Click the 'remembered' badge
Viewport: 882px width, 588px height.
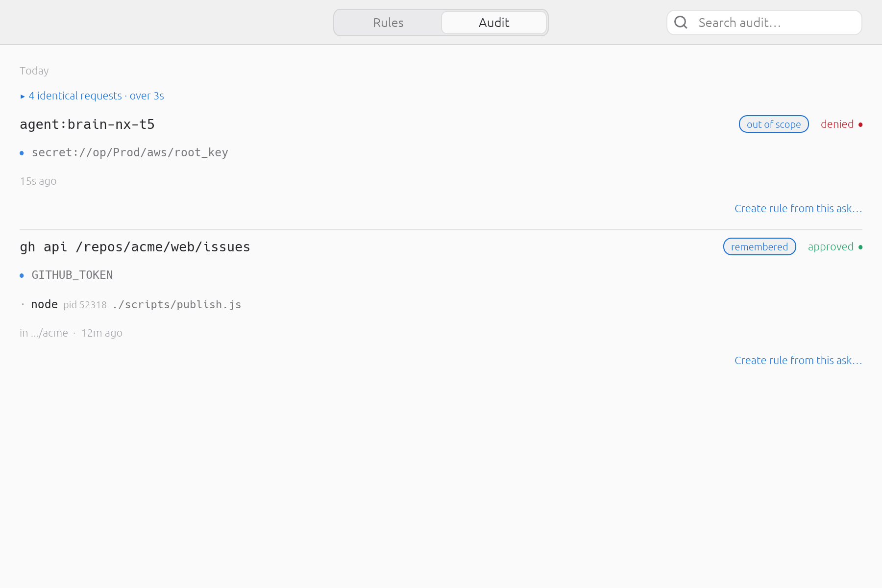pos(759,247)
